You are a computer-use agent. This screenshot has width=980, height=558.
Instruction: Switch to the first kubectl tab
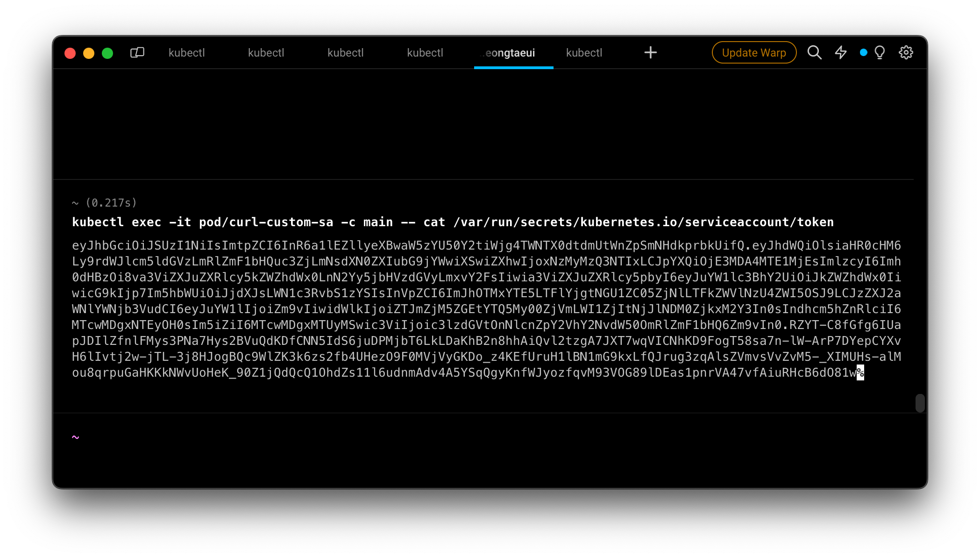[x=186, y=53]
